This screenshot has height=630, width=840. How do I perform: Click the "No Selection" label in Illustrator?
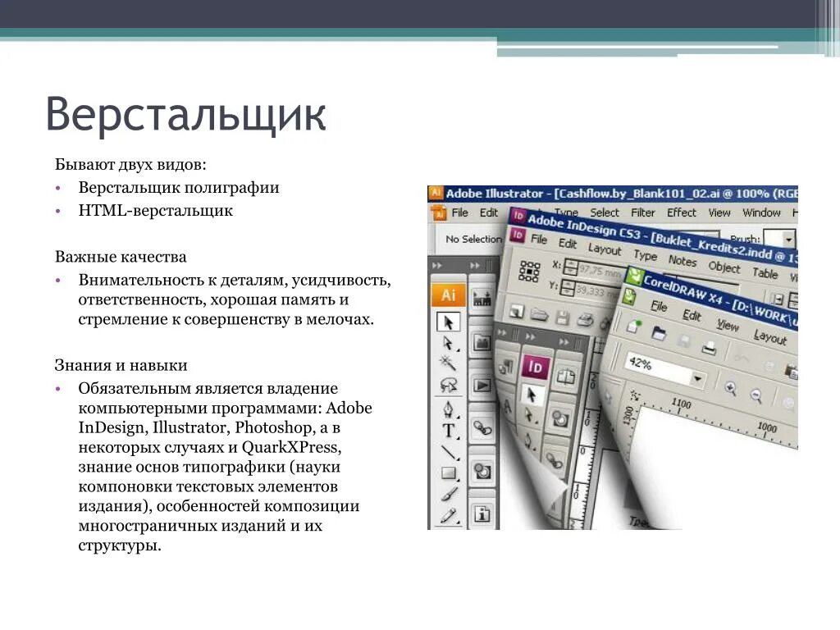pyautogui.click(x=473, y=239)
